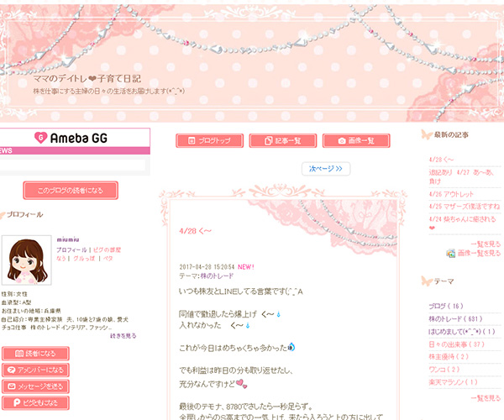The image size is (504, 420).
Task: Click the picture icon beside 画像一覧を見る
Action: [451, 252]
